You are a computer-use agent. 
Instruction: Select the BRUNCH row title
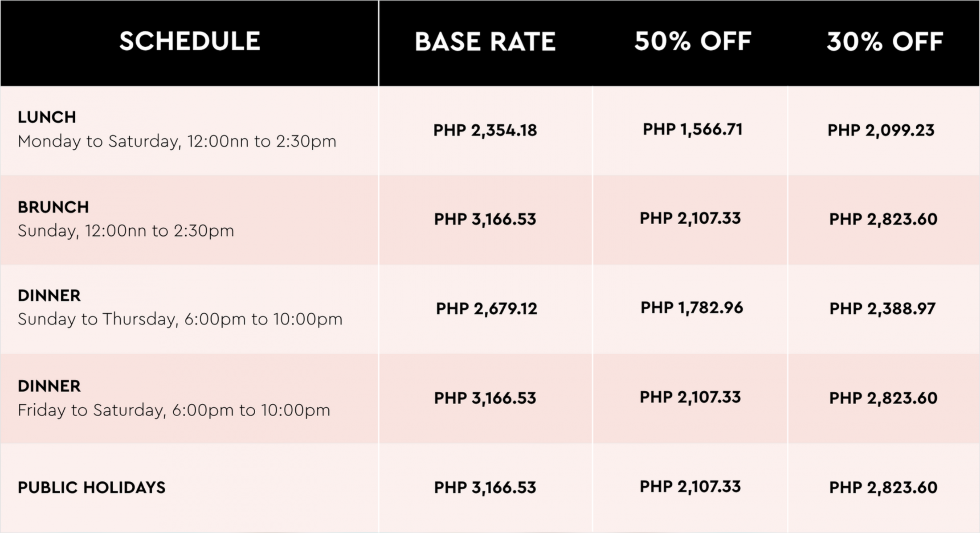53,207
